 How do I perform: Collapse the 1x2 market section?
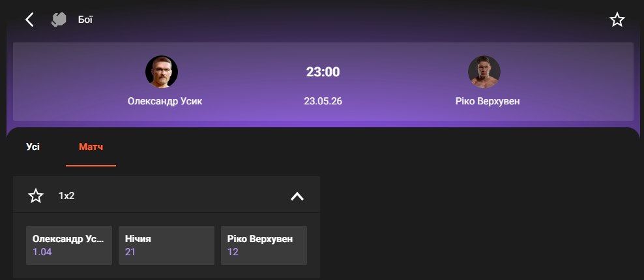coord(297,196)
